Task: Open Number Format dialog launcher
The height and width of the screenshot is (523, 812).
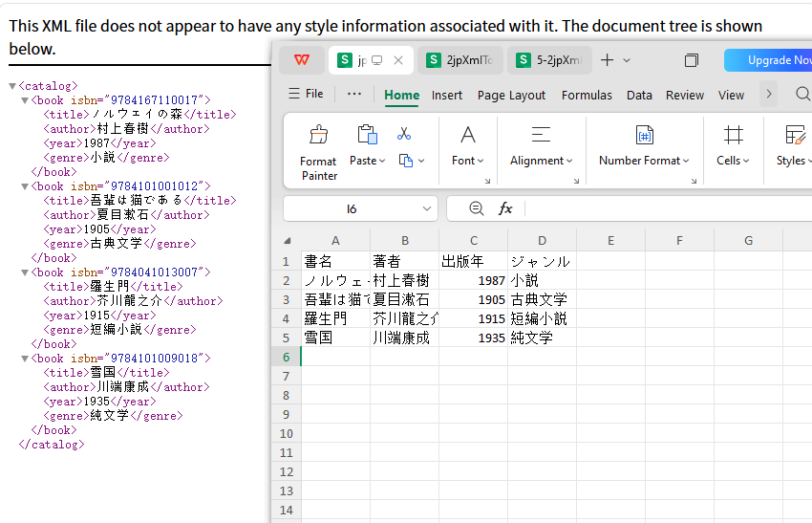Action: click(x=694, y=181)
